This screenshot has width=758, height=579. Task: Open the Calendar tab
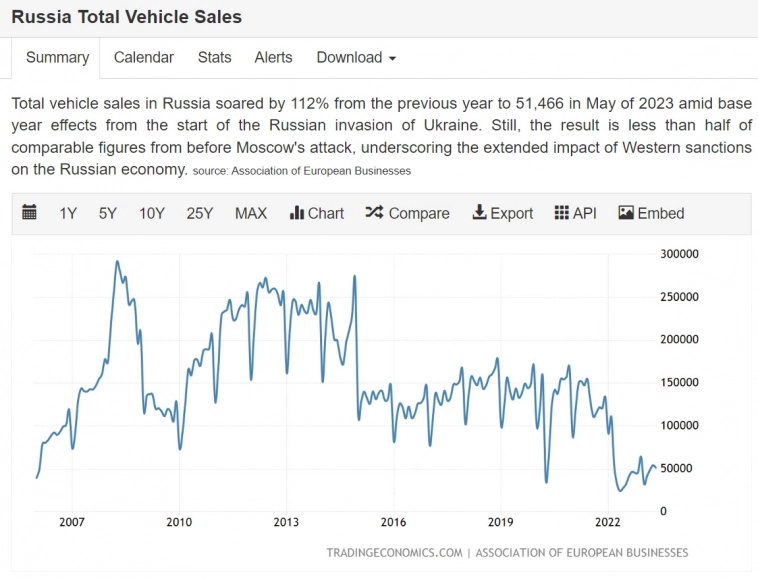(143, 58)
